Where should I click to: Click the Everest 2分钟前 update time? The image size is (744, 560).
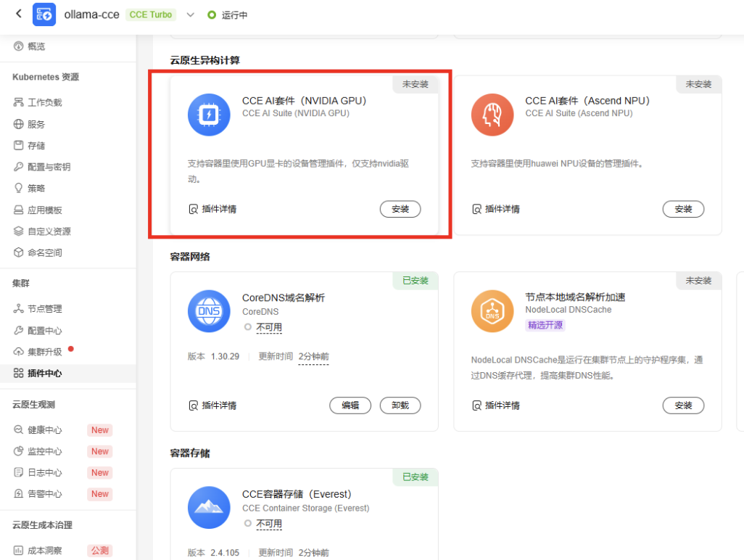(314, 553)
